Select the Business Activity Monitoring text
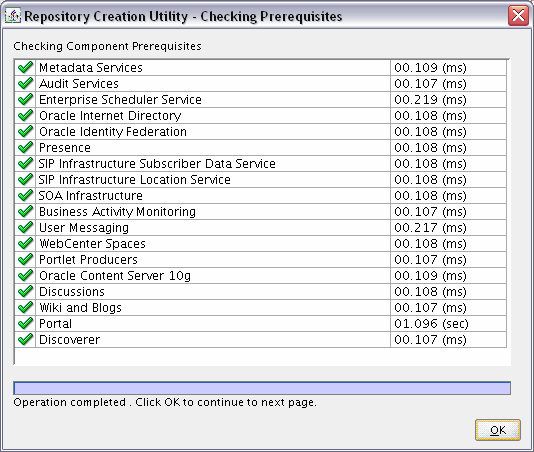The height and width of the screenshot is (452, 534). point(117,212)
